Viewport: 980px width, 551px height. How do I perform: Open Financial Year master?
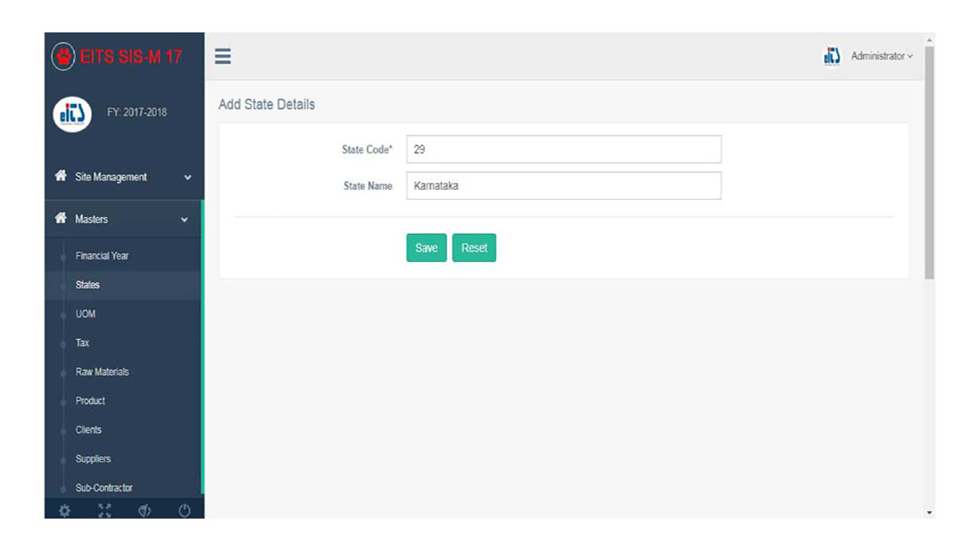(x=102, y=256)
